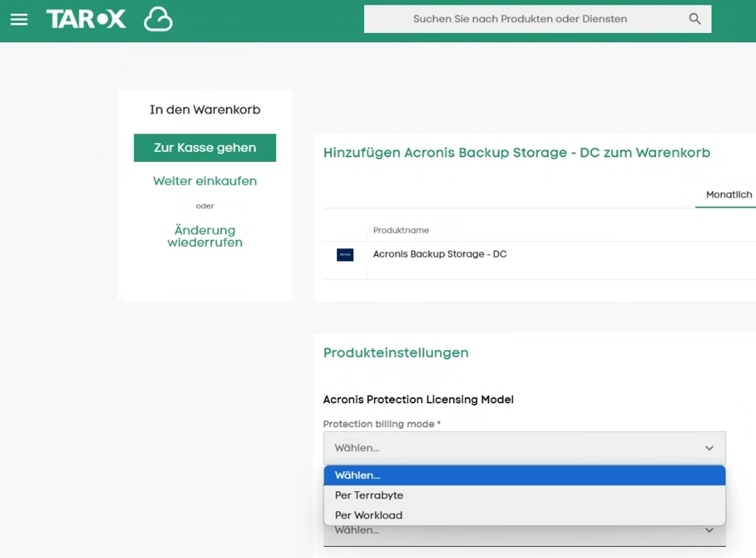
Task: Select Per Workload option
Action: [524, 515]
